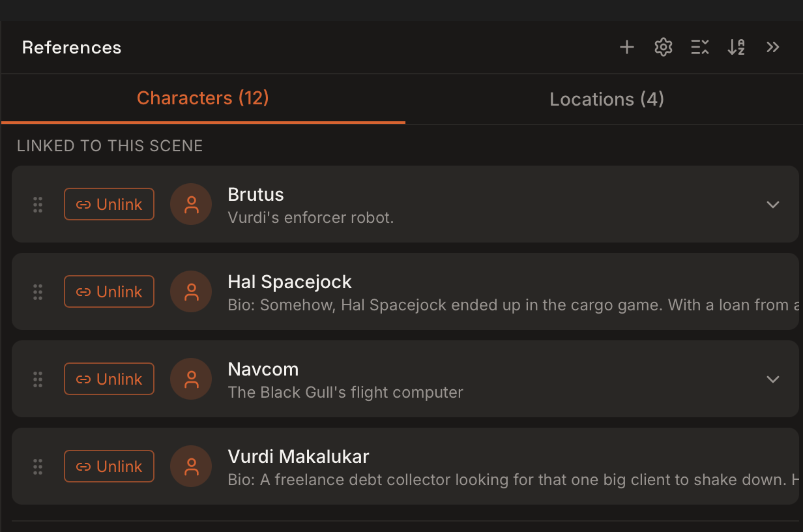The height and width of the screenshot is (532, 803).
Task: Unlink Brutus from this scene
Action: (109, 204)
